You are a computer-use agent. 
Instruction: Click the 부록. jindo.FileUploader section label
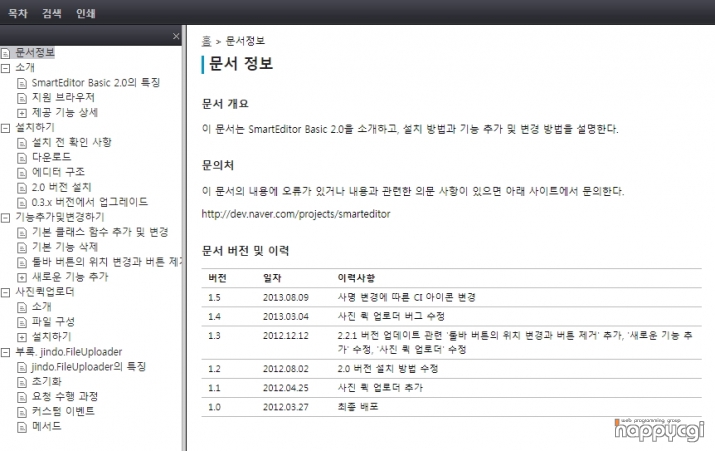click(69, 352)
